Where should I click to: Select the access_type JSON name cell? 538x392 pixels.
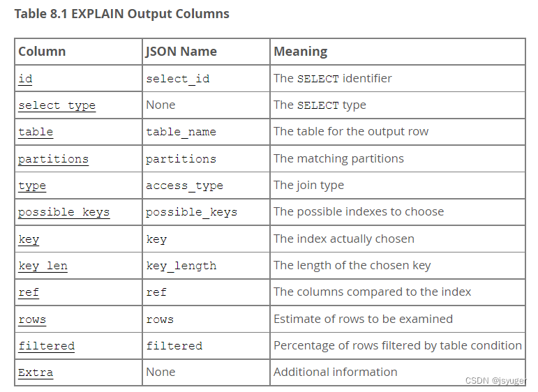[x=207, y=186]
